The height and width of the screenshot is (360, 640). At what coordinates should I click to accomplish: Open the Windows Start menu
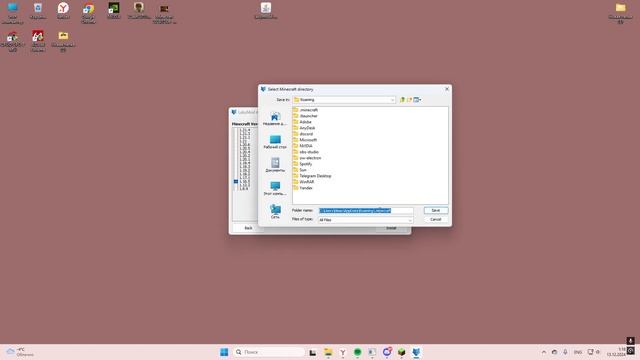(x=224, y=352)
